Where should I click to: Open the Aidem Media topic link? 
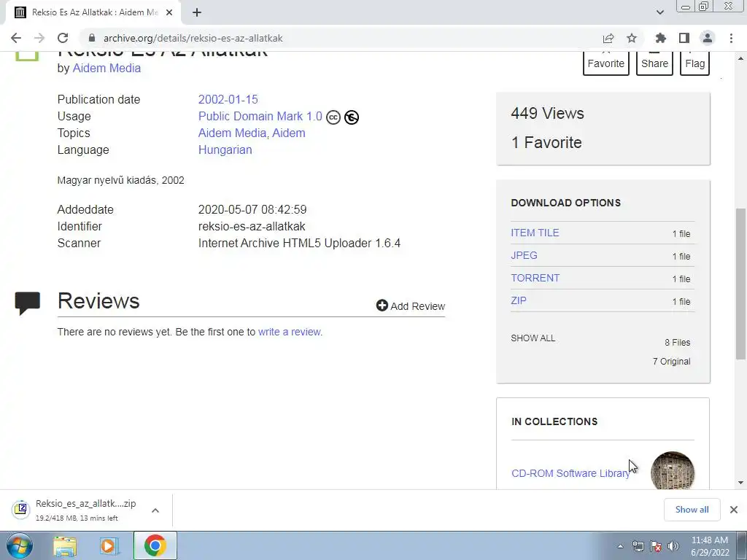point(232,133)
